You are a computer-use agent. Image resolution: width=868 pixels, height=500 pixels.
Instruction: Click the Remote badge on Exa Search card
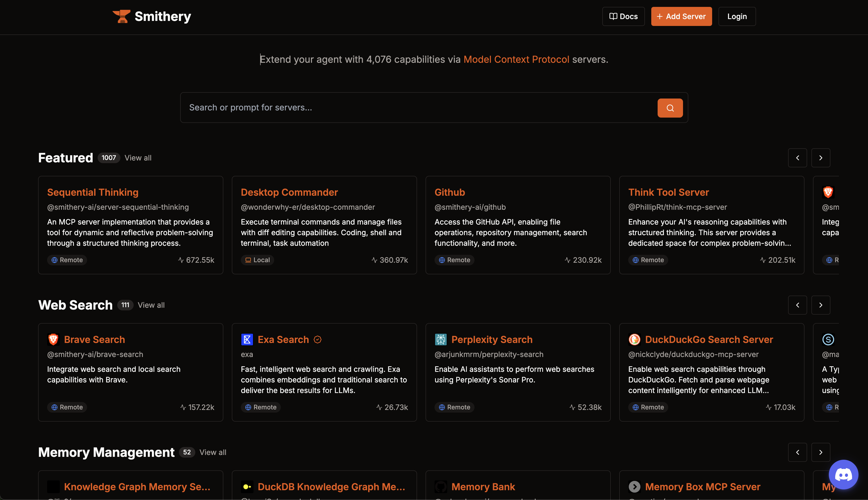[261, 407]
